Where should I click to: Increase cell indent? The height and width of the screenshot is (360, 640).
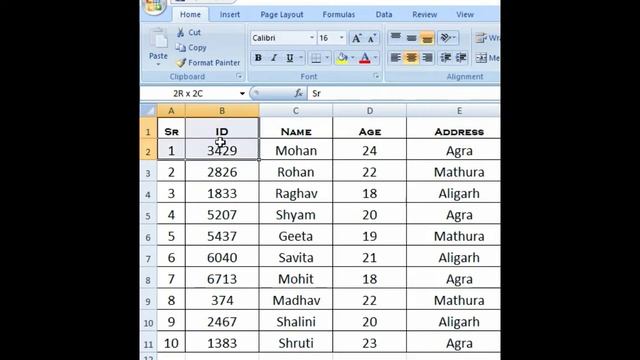pyautogui.click(x=461, y=58)
